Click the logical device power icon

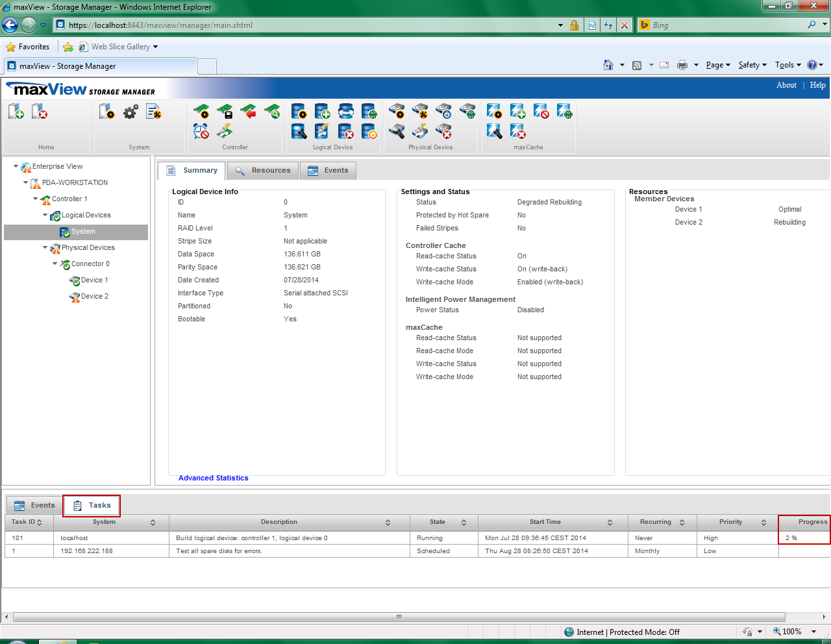coord(369,132)
